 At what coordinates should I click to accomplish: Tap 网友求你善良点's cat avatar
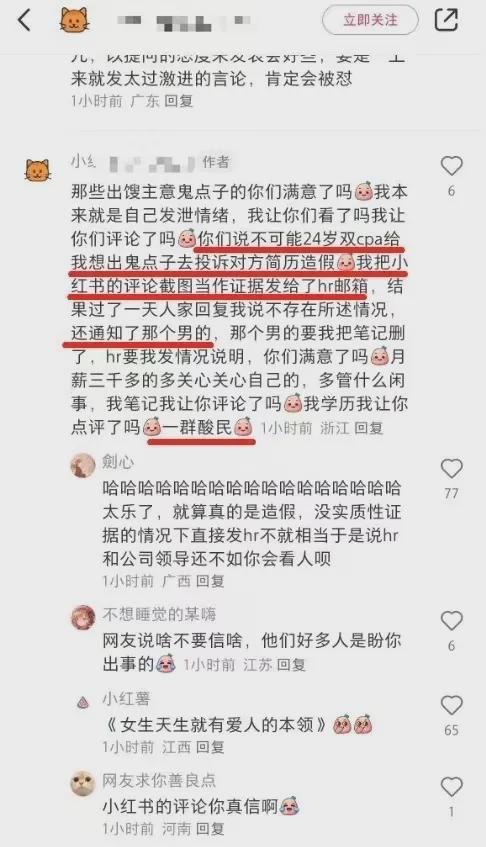(x=83, y=783)
